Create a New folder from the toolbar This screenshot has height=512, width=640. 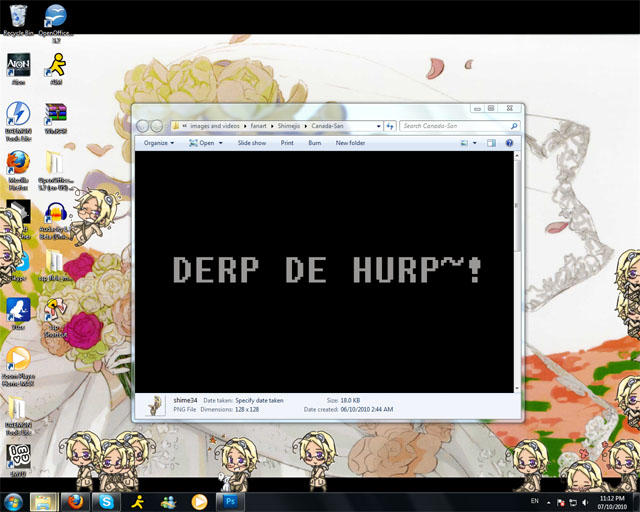pyautogui.click(x=350, y=143)
